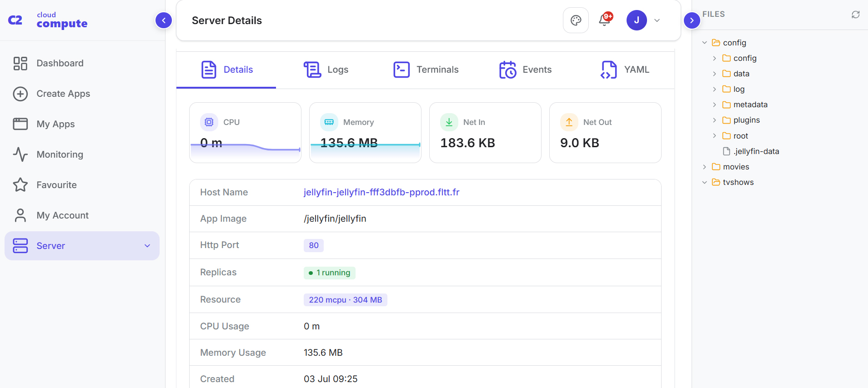Refresh the Files panel
Image resolution: width=868 pixels, height=388 pixels.
[x=855, y=15]
